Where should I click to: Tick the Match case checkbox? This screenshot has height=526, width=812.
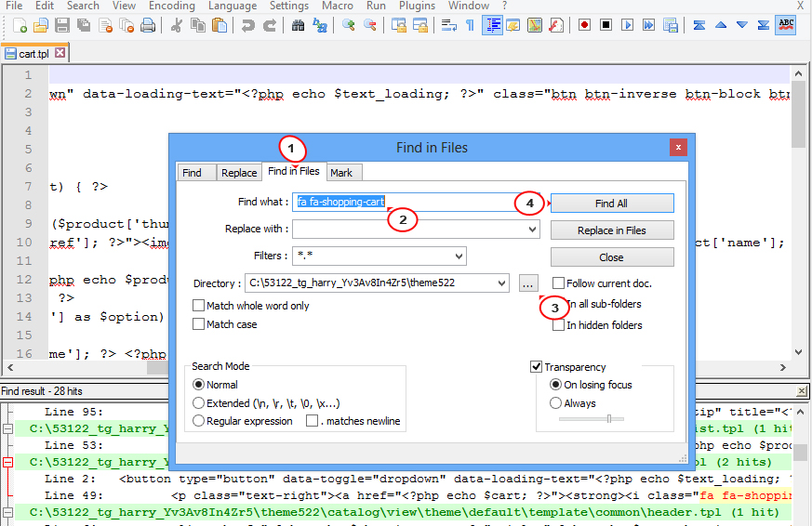[199, 324]
